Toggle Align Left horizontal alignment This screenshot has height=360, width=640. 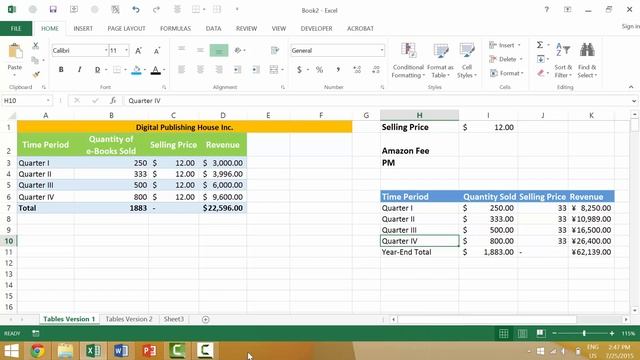(x=181, y=70)
